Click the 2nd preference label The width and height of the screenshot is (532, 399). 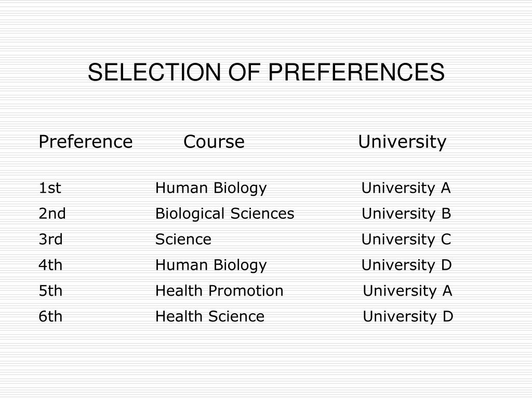tap(52, 214)
